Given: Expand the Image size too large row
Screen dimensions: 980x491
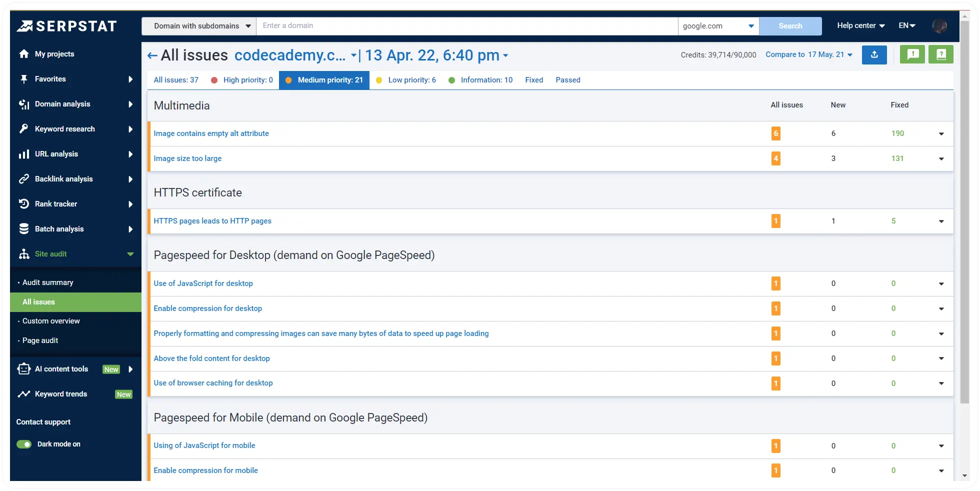Looking at the screenshot, I should (941, 159).
